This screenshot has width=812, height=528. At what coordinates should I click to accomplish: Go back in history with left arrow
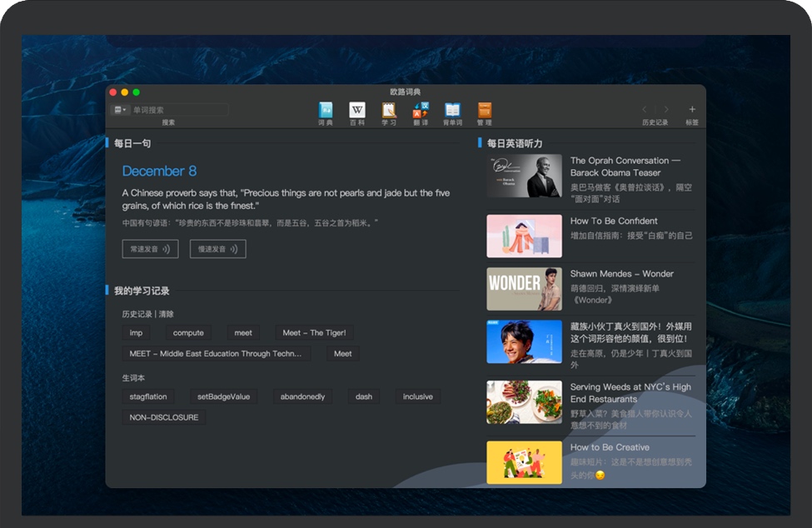pyautogui.click(x=645, y=109)
